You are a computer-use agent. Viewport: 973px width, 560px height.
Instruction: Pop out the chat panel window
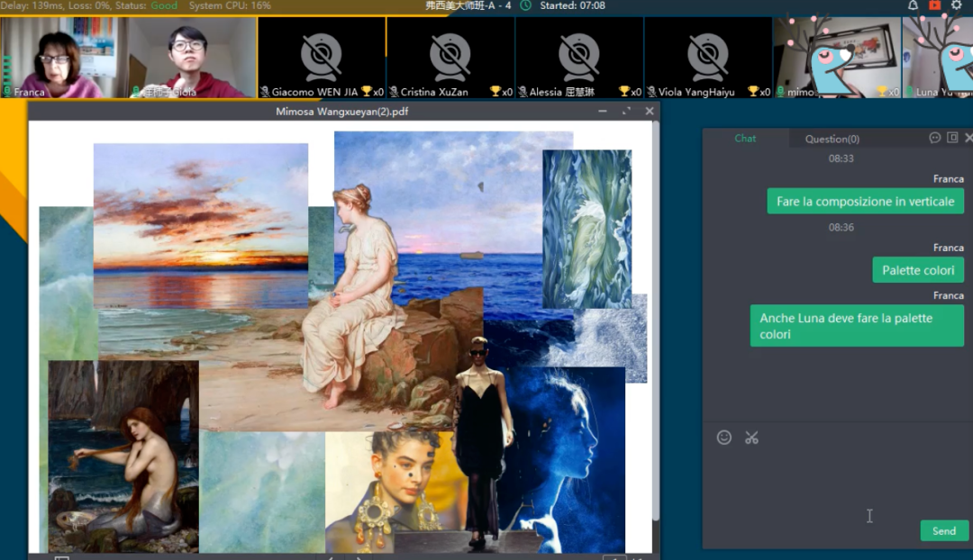[952, 138]
